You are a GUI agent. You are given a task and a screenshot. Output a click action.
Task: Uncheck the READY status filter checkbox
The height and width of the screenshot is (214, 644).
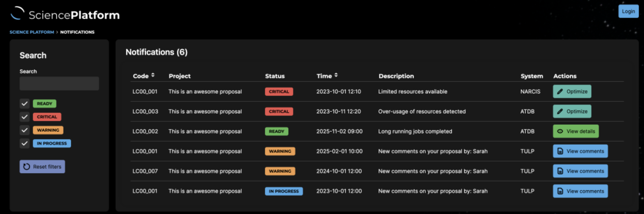[x=25, y=104]
